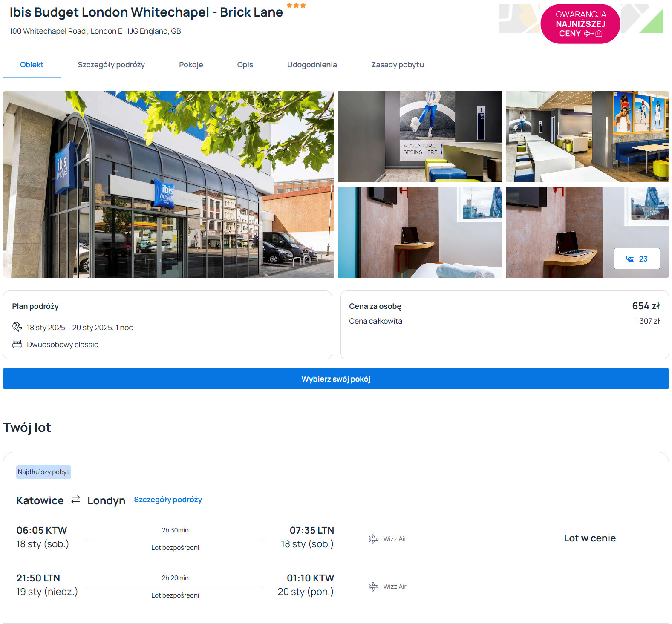Click the plane icon beside outbound Wizz Air
This screenshot has width=672, height=624.
pos(373,539)
